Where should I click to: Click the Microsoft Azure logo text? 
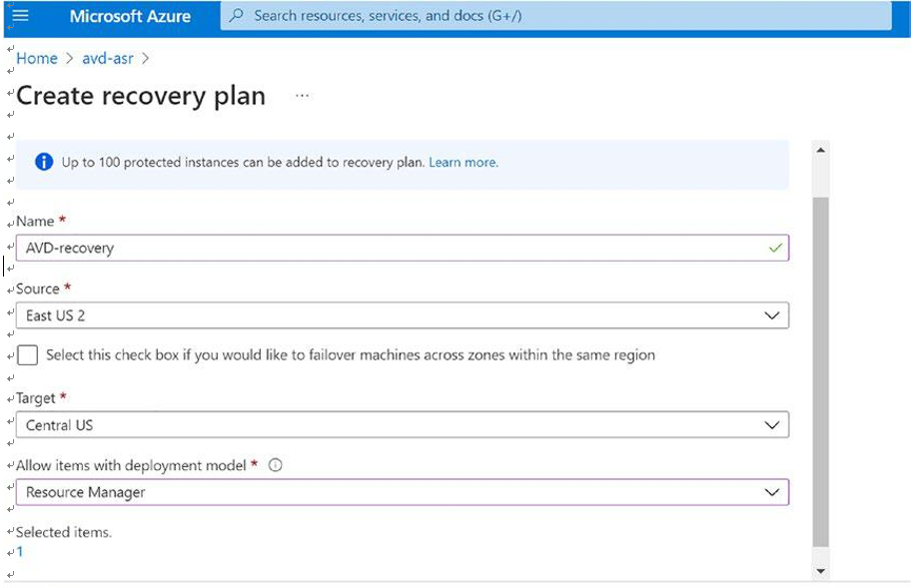130,16
